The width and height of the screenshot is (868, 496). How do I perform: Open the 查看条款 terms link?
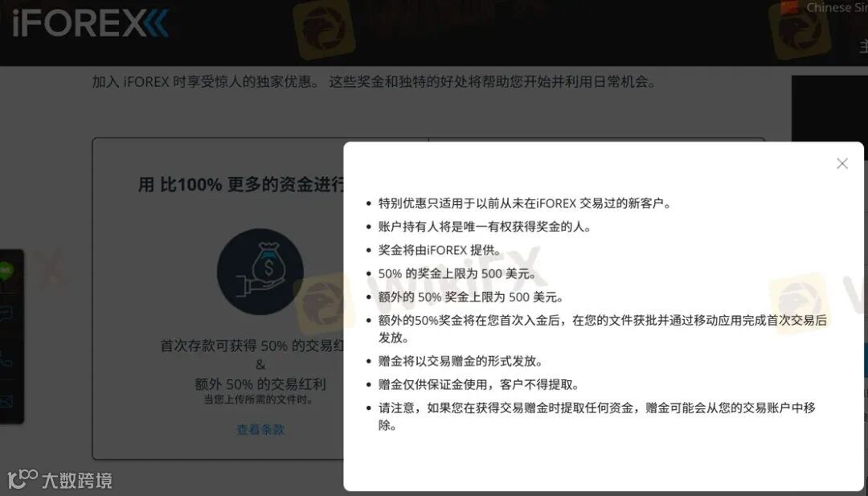click(260, 429)
